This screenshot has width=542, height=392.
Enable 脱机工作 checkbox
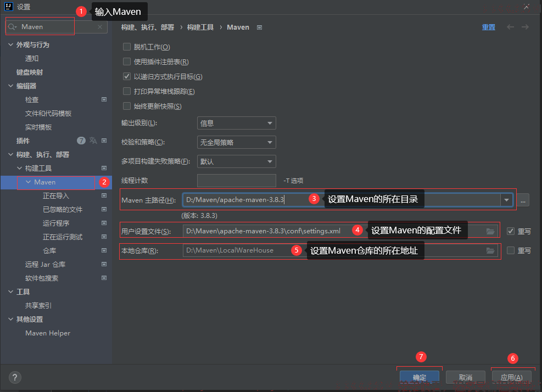coord(127,47)
